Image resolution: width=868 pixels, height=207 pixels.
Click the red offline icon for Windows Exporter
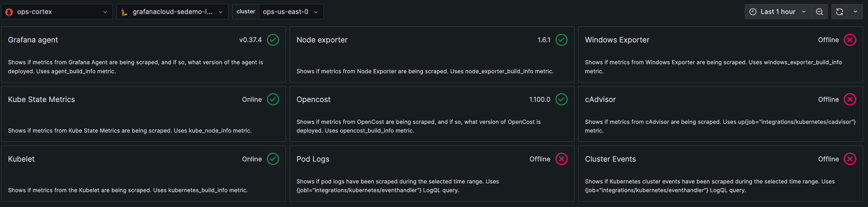tap(849, 40)
